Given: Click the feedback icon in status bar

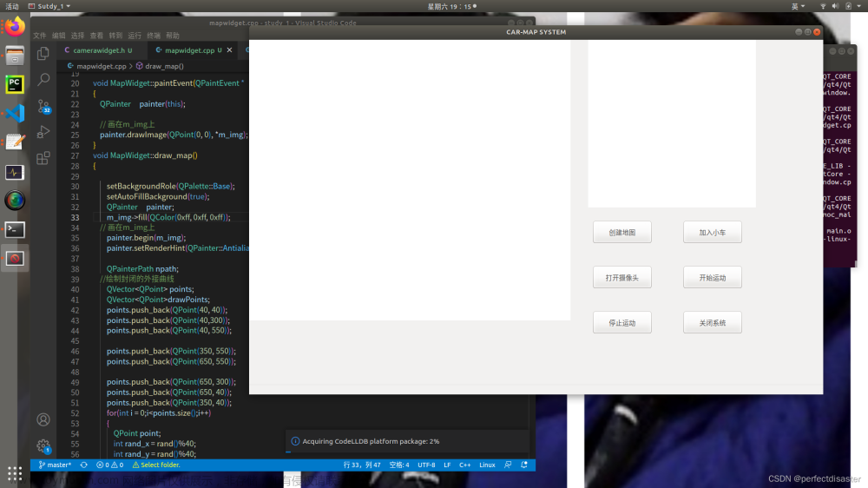Looking at the screenshot, I should coord(508,465).
